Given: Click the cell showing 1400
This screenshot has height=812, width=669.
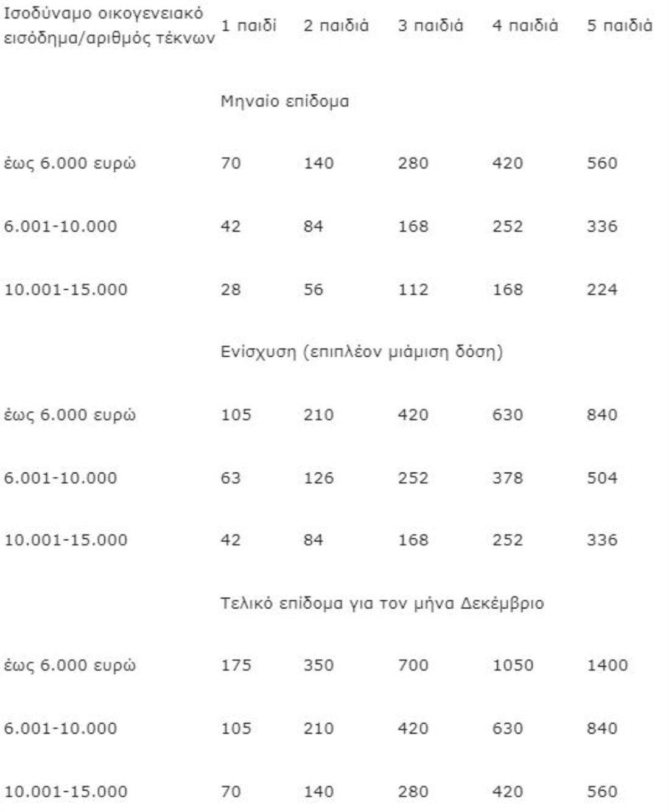Looking at the screenshot, I should 607,665.
